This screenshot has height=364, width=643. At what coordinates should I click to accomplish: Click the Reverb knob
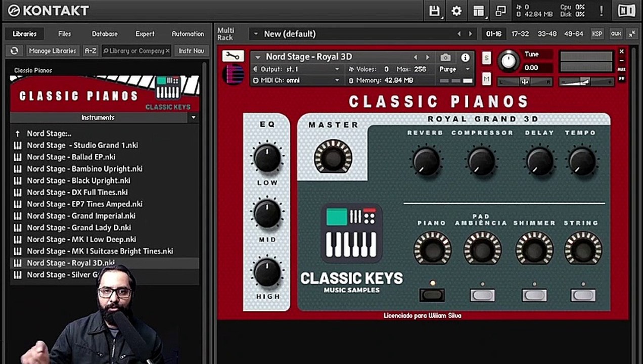(426, 161)
